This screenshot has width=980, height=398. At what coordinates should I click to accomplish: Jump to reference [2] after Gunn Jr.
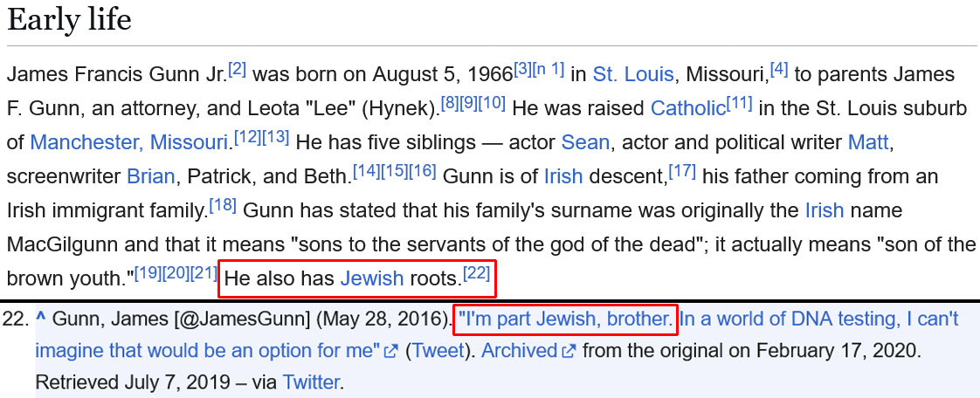point(237,68)
